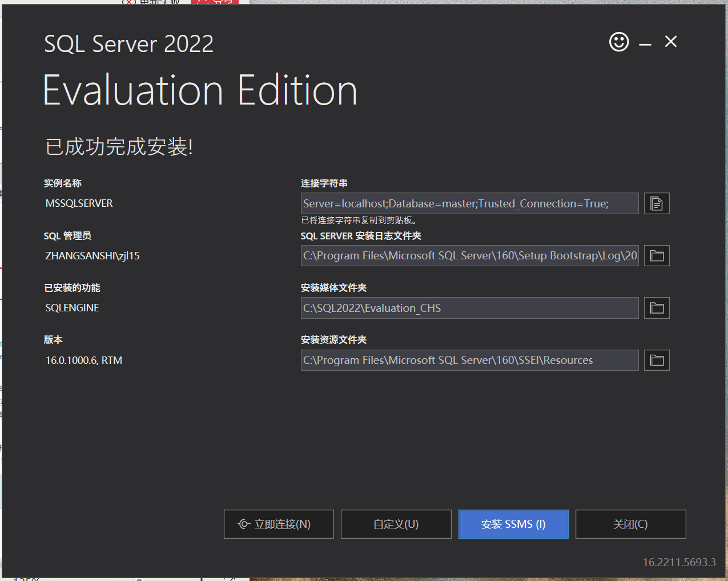Click the build number 16.2211.5693.3
The image size is (728, 581).
tap(679, 562)
